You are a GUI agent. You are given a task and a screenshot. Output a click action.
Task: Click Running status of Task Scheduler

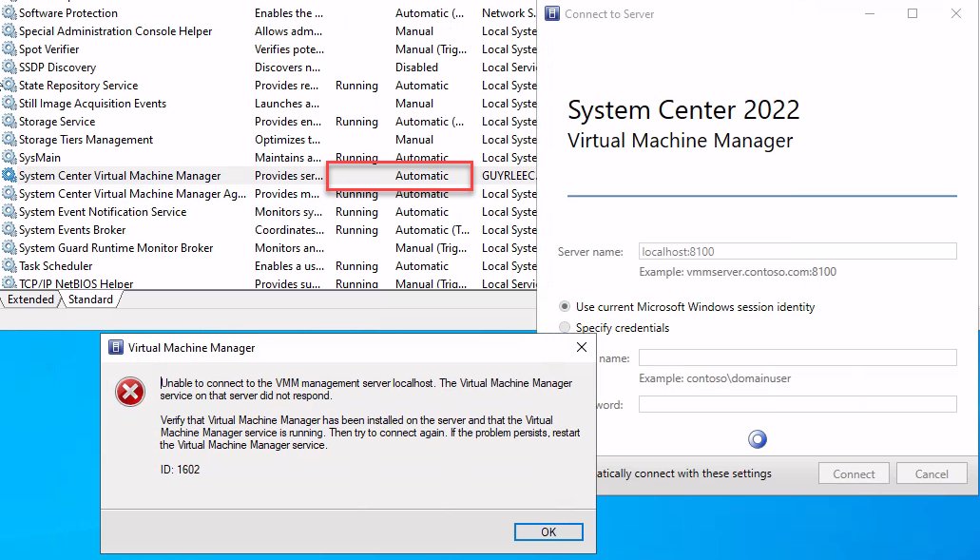(356, 266)
